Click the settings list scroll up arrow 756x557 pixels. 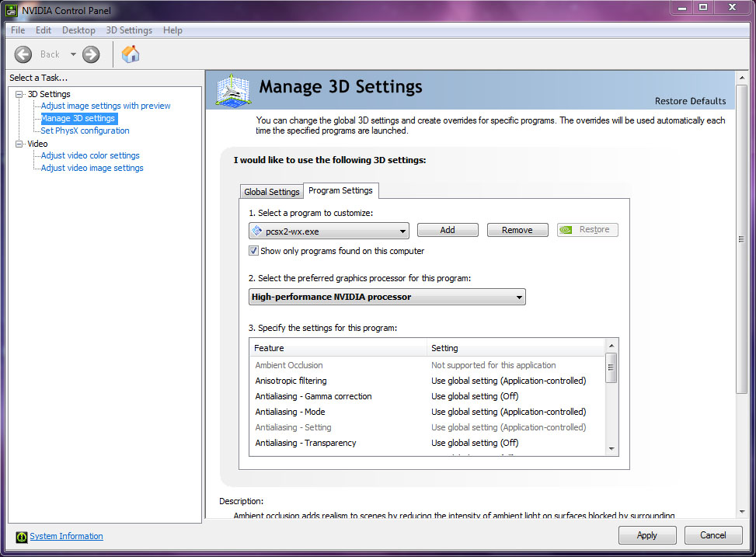(611, 346)
